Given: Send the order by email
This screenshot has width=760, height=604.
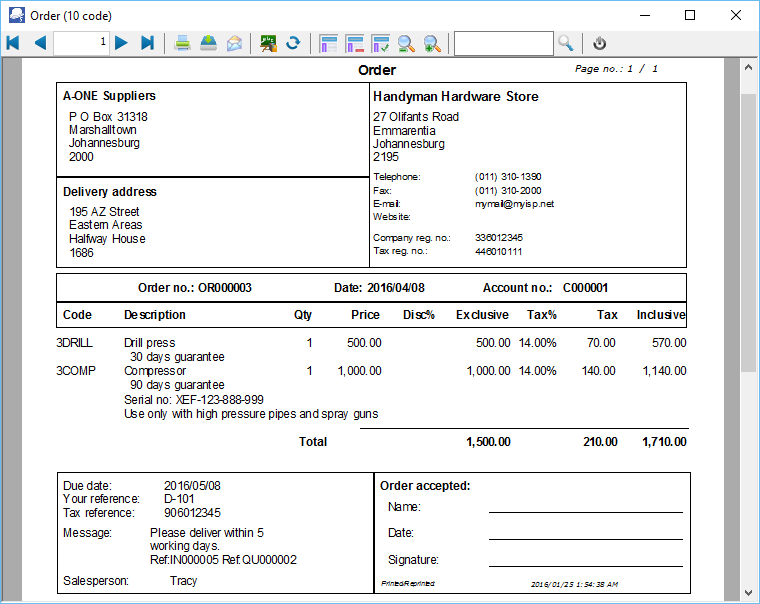Looking at the screenshot, I should 234,43.
